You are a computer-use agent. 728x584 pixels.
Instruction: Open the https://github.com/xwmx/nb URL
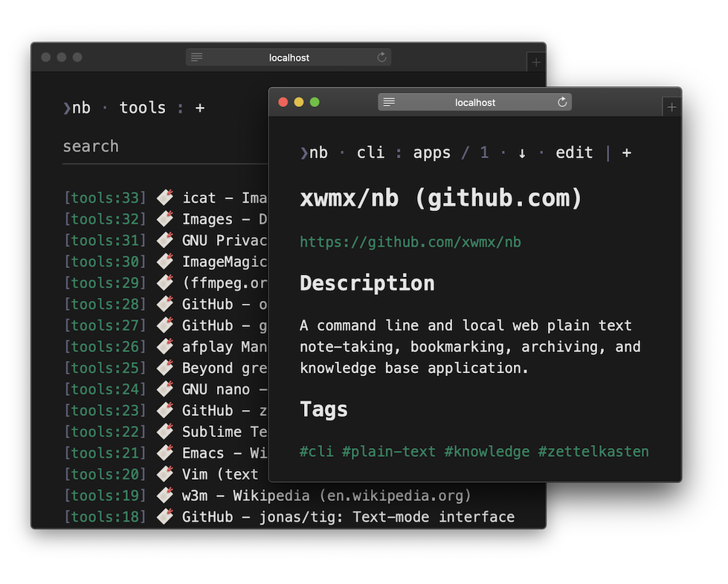(x=410, y=242)
